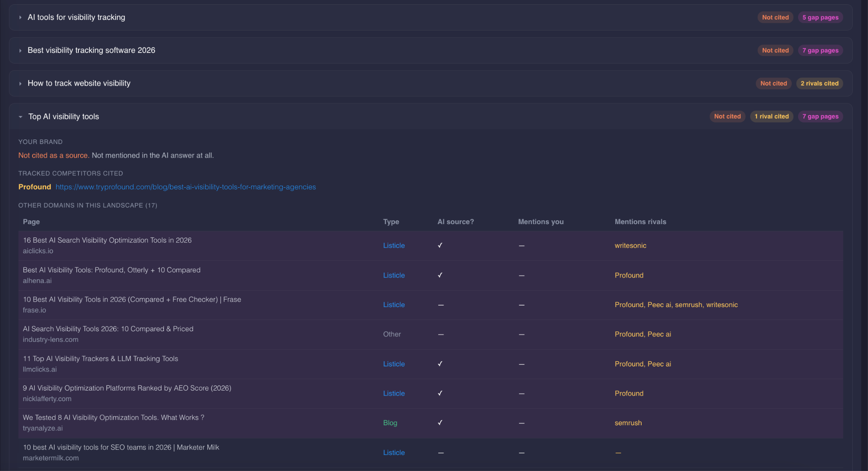
Task: Click 'Not cited' badge on How to track website visibility
Action: [773, 83]
